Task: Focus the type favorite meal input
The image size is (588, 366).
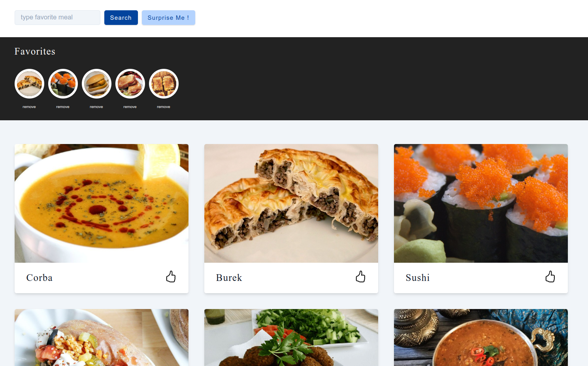Action: click(x=57, y=17)
